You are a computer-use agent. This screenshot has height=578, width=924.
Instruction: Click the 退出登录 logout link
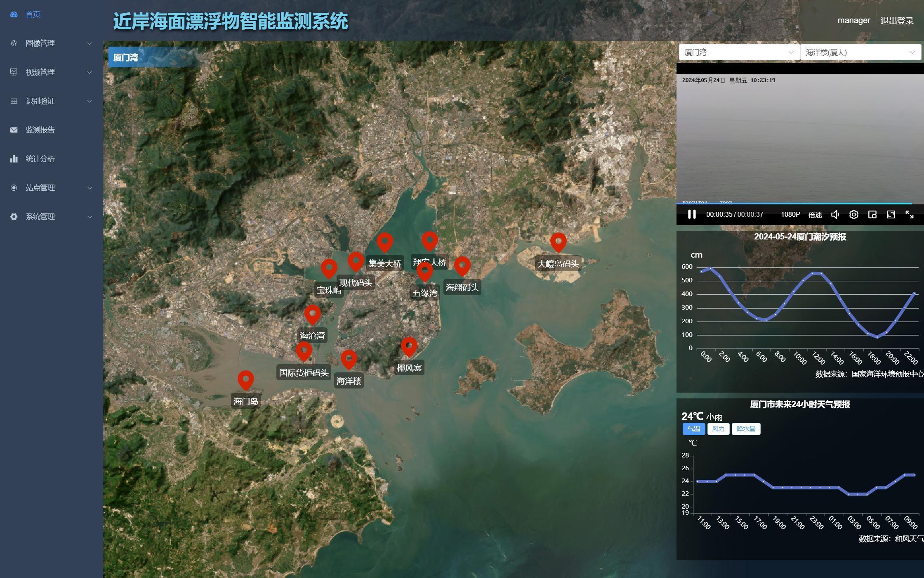coord(897,21)
